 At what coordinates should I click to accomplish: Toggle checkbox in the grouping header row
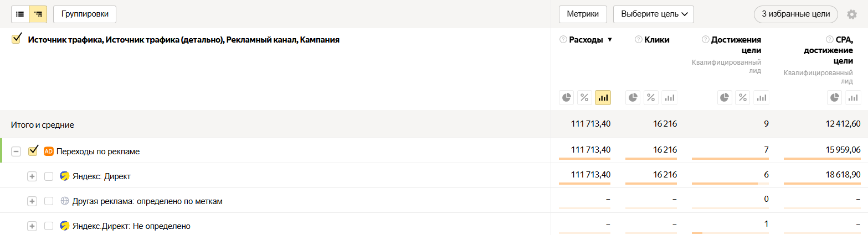(16, 39)
